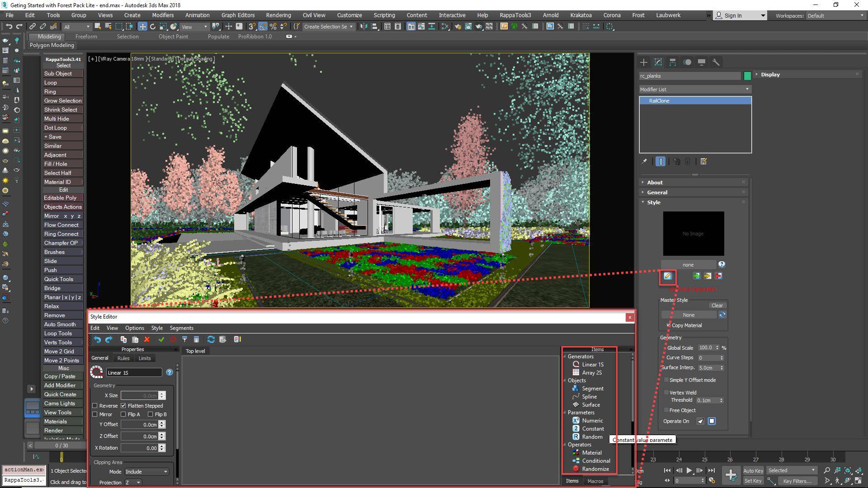Click the refresh icon in Style Editor toolbar
Screen dimensions: 868x488
pyautogui.click(x=211, y=339)
